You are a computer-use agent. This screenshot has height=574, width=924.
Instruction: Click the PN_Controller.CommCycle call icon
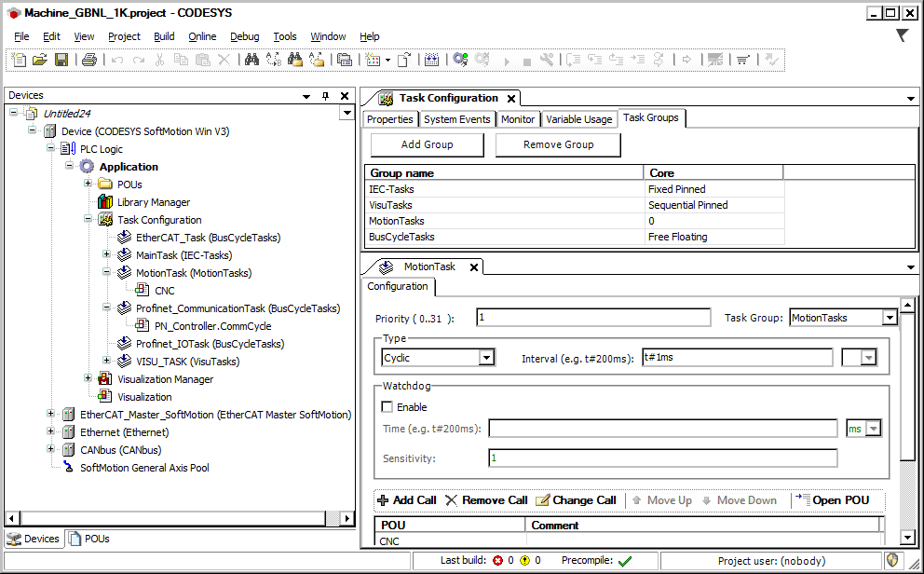tap(142, 325)
